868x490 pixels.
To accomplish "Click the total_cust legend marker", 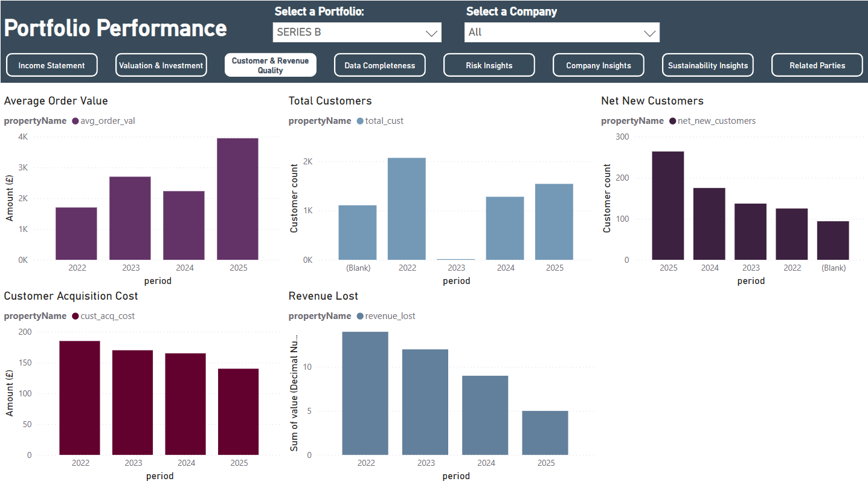I will (x=361, y=121).
